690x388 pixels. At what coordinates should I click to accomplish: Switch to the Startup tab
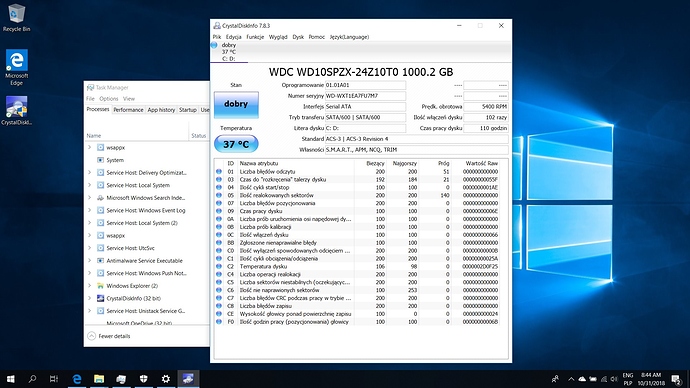tap(187, 110)
